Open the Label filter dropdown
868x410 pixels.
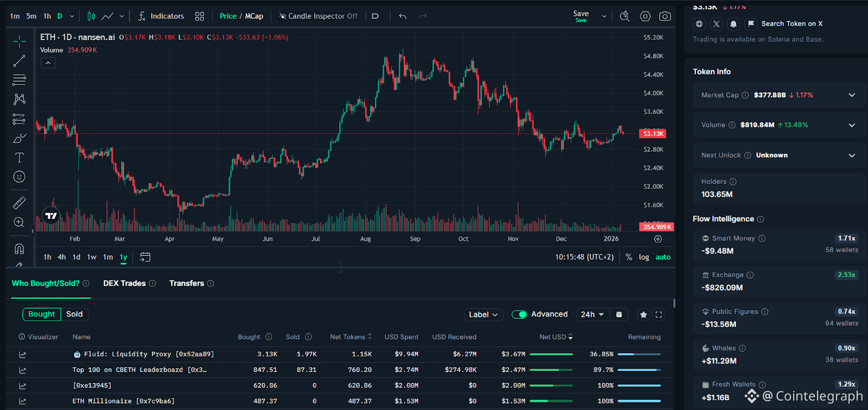click(483, 315)
